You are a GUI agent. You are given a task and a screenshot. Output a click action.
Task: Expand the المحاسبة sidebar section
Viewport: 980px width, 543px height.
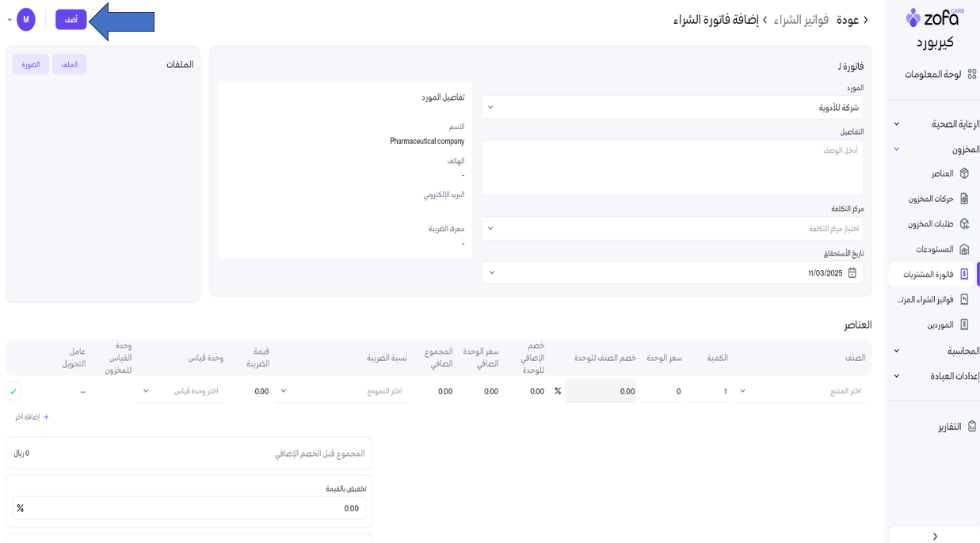[897, 351]
